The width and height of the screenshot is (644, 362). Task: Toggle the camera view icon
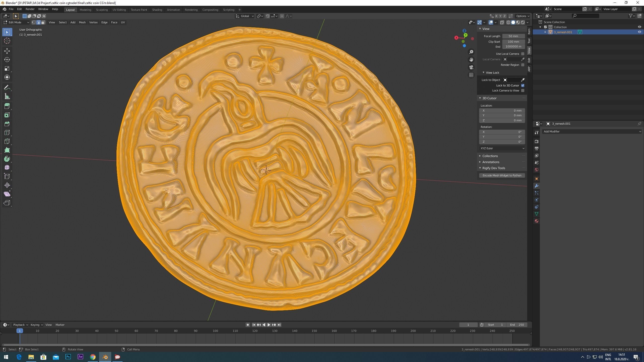471,67
